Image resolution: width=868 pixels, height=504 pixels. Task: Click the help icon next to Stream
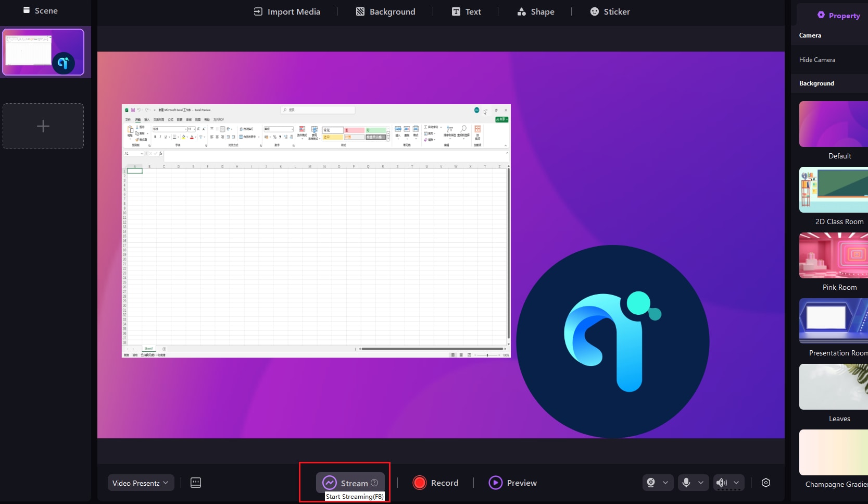pyautogui.click(x=374, y=483)
